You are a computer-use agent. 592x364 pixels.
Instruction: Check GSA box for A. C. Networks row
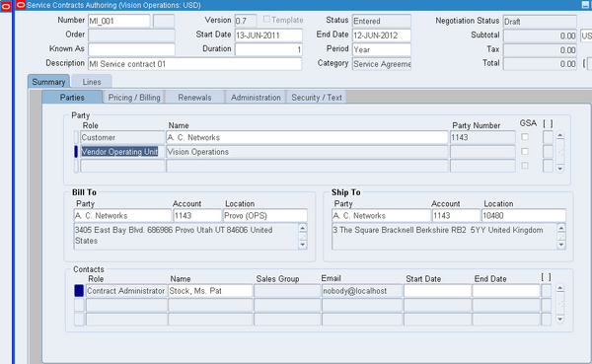pyautogui.click(x=525, y=137)
